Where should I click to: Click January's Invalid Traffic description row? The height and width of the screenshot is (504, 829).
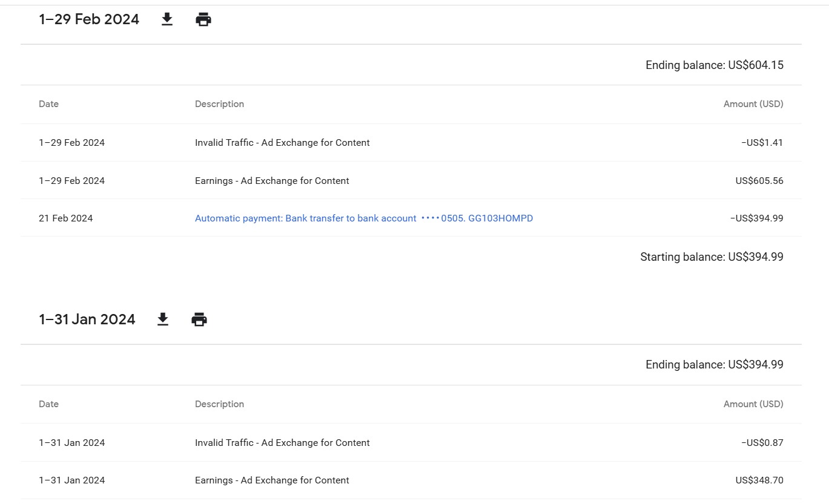pyautogui.click(x=282, y=443)
